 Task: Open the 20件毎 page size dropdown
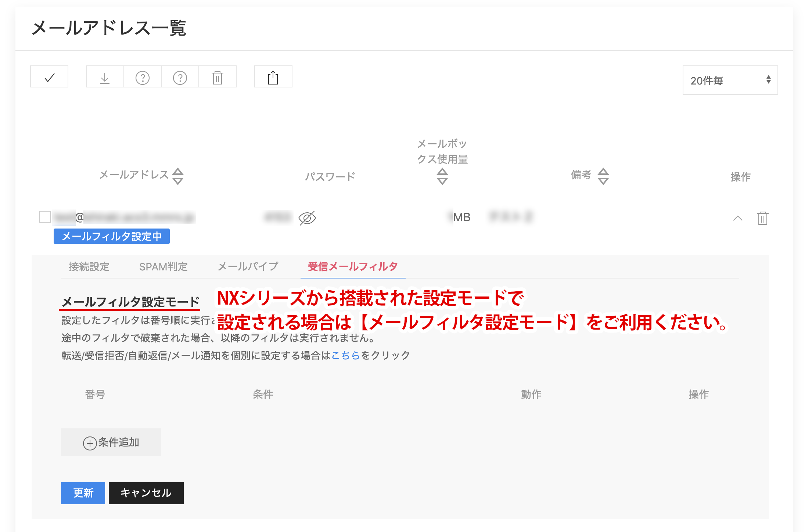click(730, 80)
